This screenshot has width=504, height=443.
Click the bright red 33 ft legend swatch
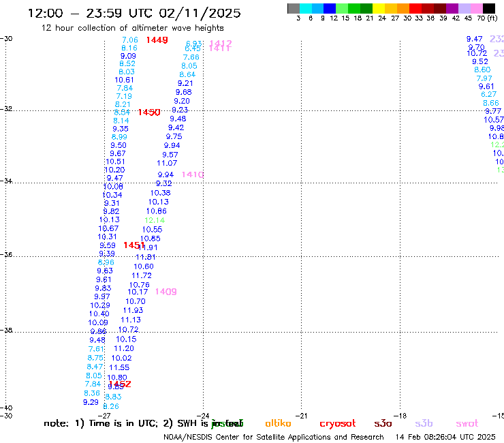click(x=415, y=8)
